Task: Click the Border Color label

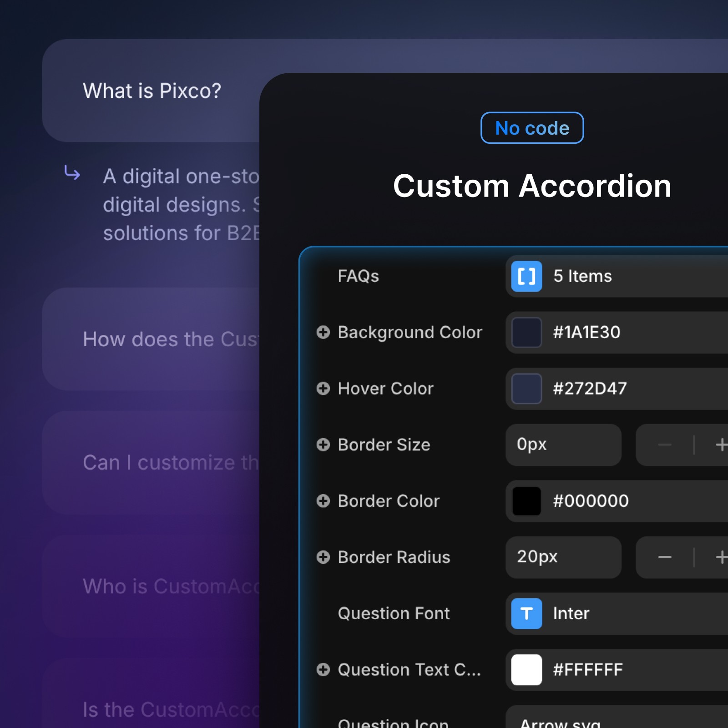Action: [389, 501]
